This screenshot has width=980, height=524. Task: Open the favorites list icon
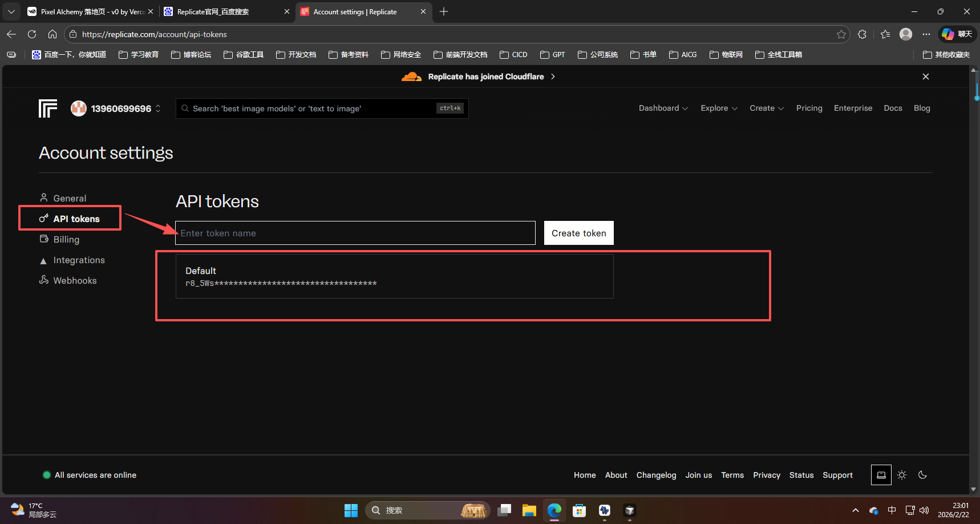pyautogui.click(x=885, y=34)
